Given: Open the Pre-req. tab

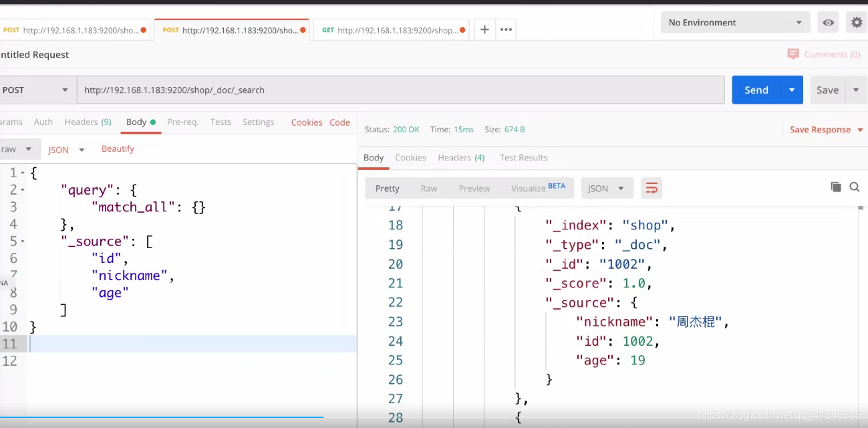Looking at the screenshot, I should tap(183, 122).
